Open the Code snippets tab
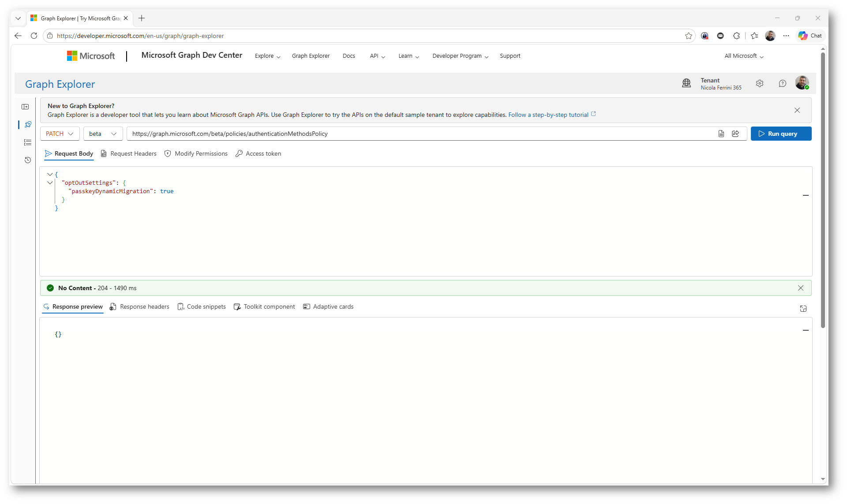Image resolution: width=847 pixels, height=504 pixels. point(202,307)
